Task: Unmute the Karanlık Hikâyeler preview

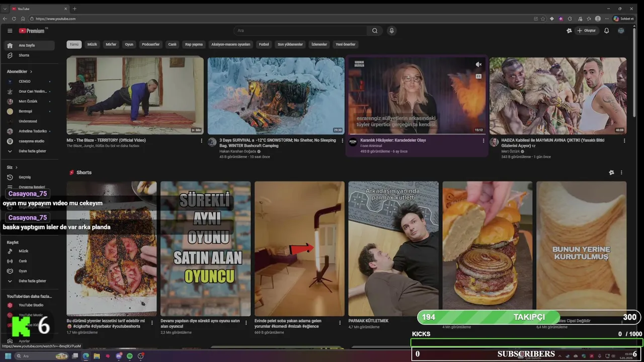Action: [478, 64]
